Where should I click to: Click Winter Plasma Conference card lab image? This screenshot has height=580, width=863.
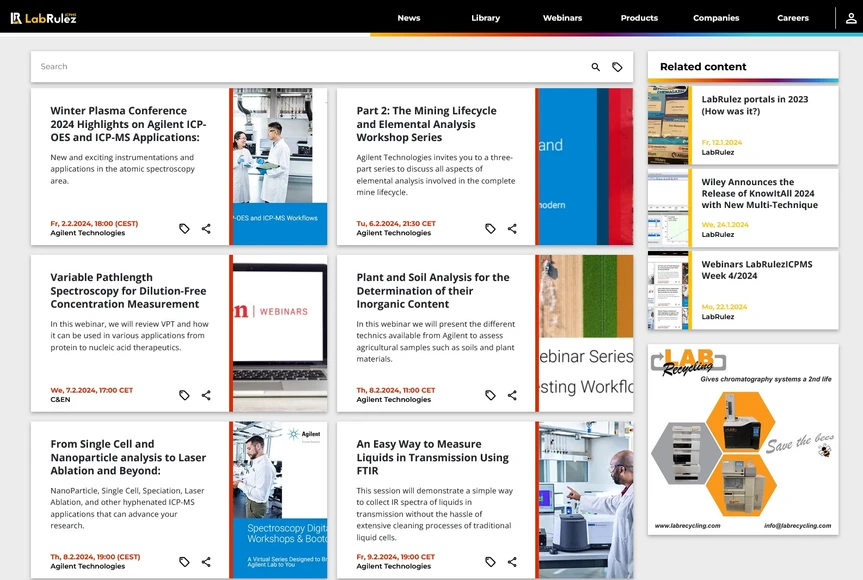[280, 167]
